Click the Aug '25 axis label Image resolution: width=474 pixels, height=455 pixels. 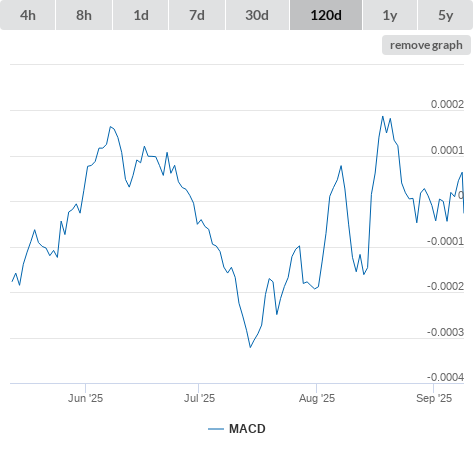point(317,398)
